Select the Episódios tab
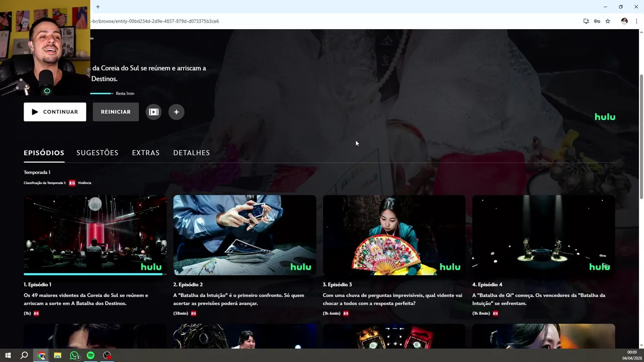 [44, 153]
